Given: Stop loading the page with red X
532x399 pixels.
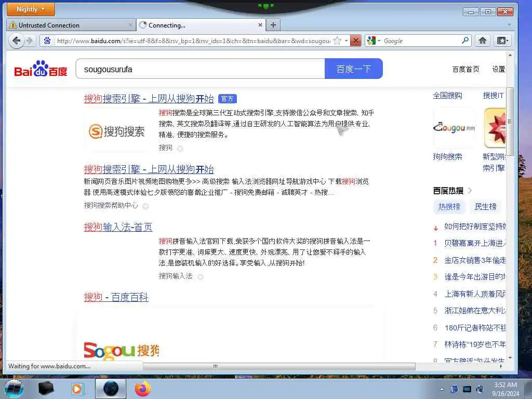Looking at the screenshot, I should pyautogui.click(x=355, y=41).
